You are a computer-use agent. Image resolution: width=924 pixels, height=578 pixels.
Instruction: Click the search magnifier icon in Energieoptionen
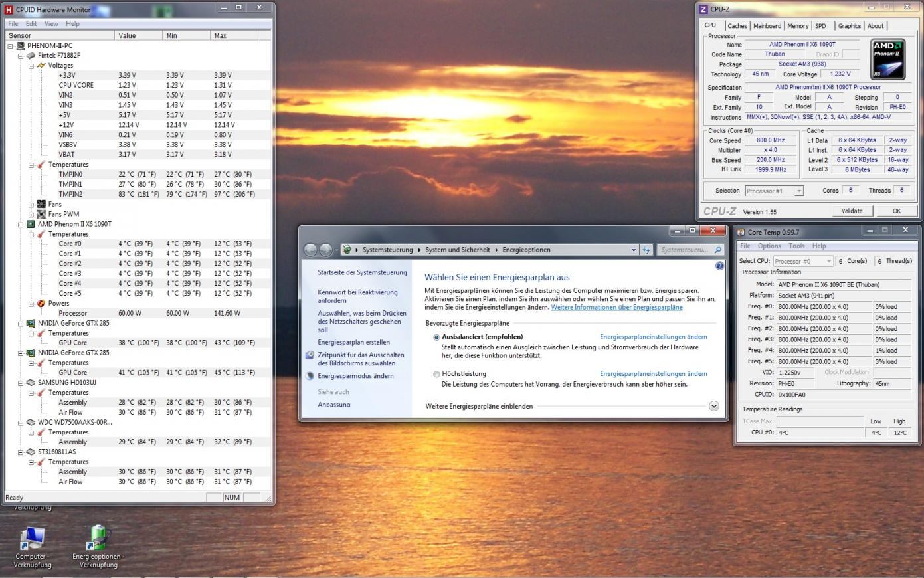(x=717, y=250)
